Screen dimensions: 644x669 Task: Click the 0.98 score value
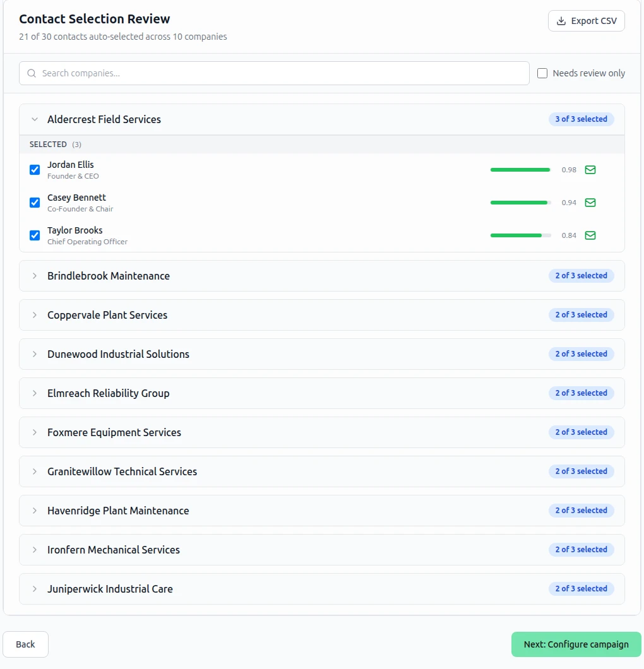point(569,170)
